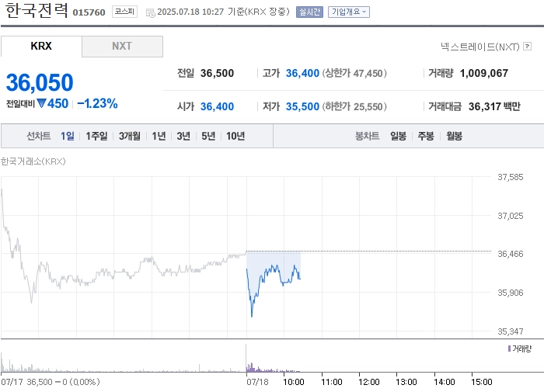Image resolution: width=544 pixels, height=392 pixels.
Task: Select the 5년 line chart period
Action: click(208, 136)
